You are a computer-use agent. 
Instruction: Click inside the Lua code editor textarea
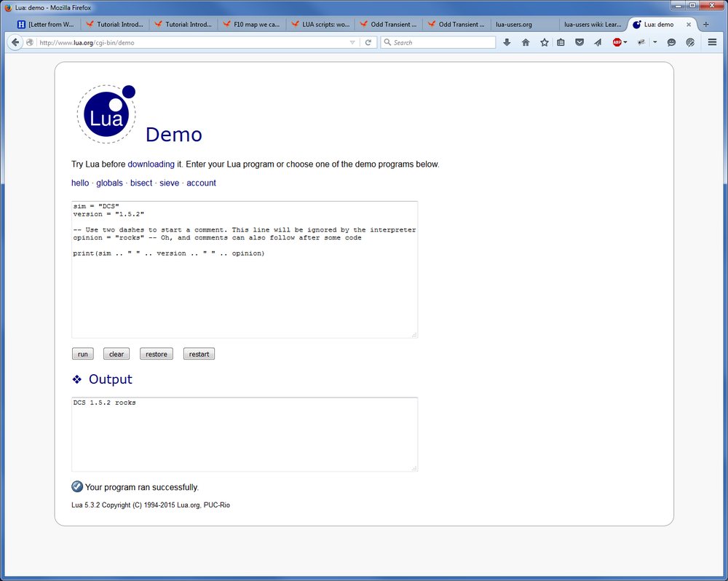(x=245, y=269)
